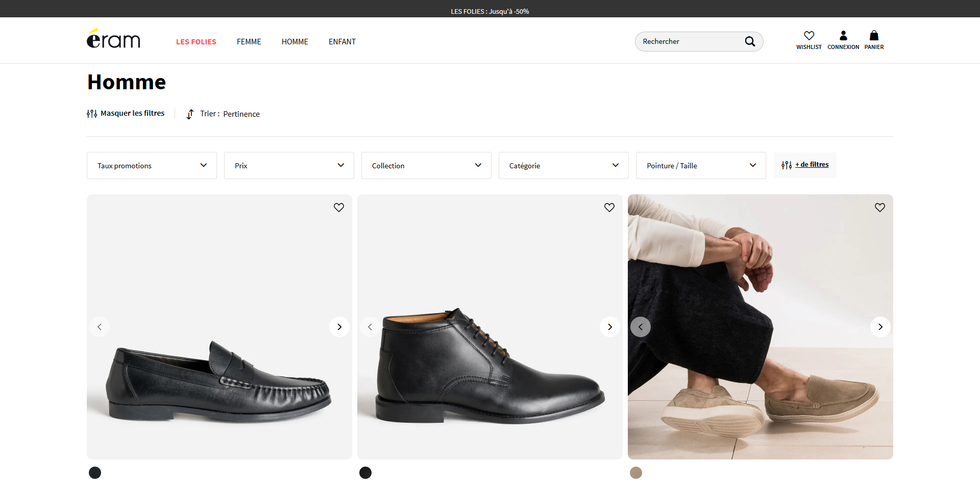Add black loafer to wishlist
Image resolution: width=980 pixels, height=486 pixels.
click(x=339, y=208)
